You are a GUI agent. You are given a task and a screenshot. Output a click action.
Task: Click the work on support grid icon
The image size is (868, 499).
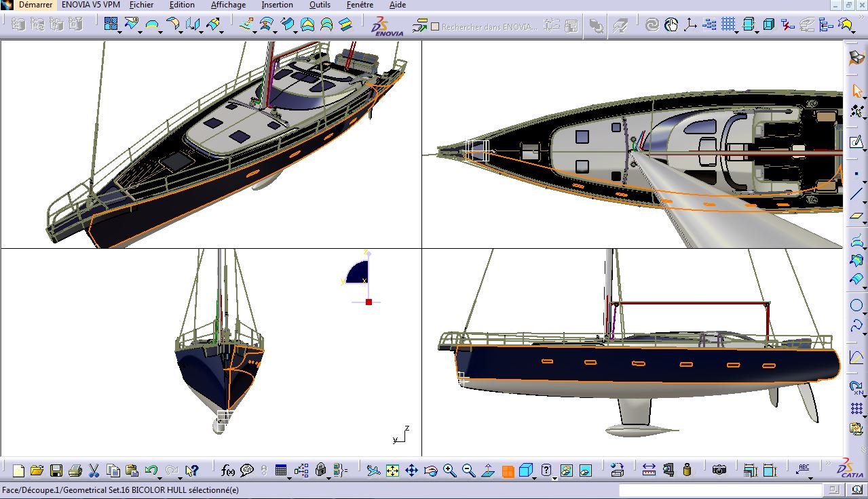[728, 25]
